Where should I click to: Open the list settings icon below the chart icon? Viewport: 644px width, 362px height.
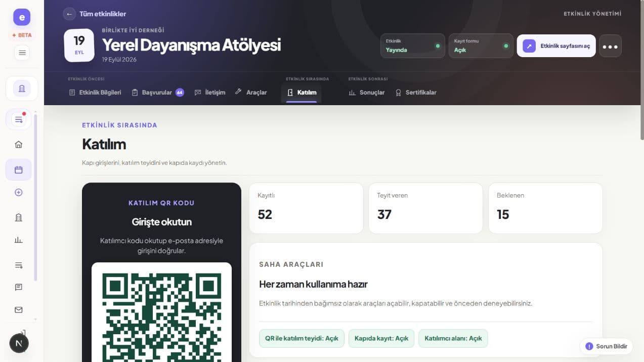click(19, 265)
